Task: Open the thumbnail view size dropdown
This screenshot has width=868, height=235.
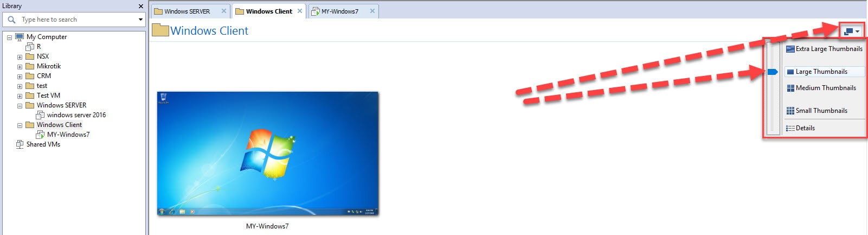Action: click(x=852, y=31)
